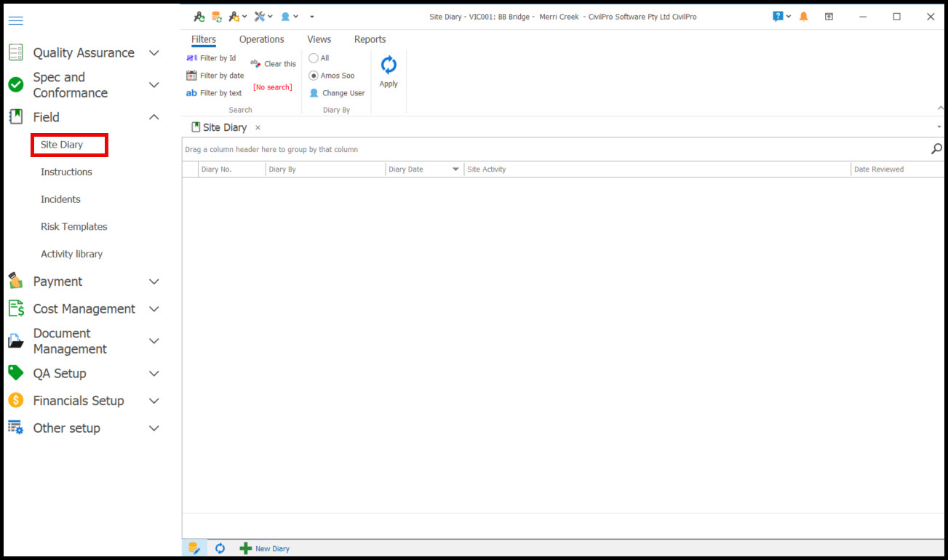Click the orange notification bell icon
948x560 pixels.
(803, 17)
